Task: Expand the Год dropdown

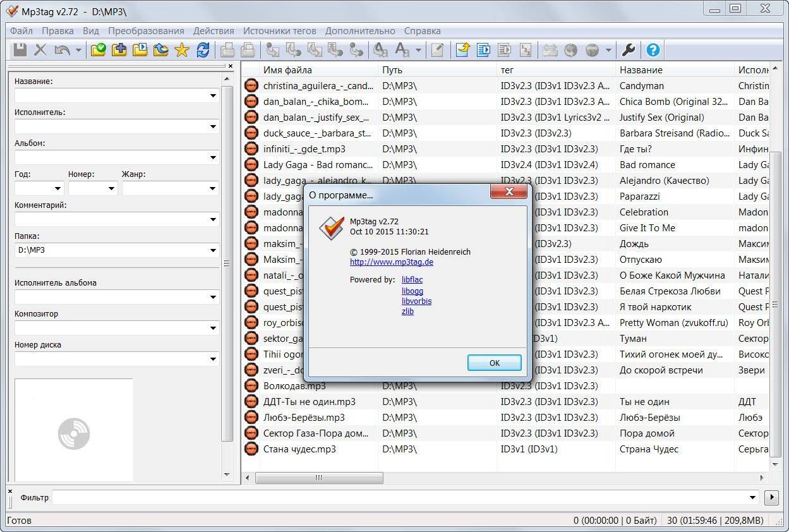Action: (57, 188)
